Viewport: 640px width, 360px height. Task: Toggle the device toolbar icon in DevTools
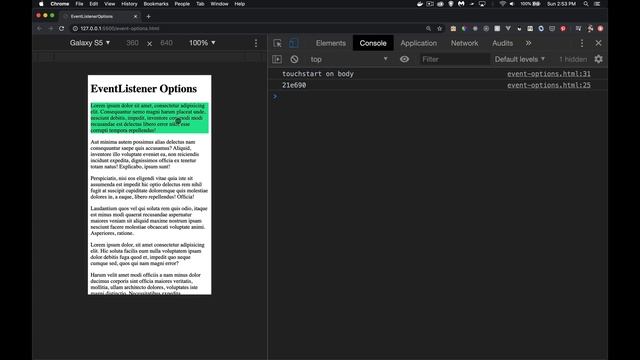click(293, 43)
